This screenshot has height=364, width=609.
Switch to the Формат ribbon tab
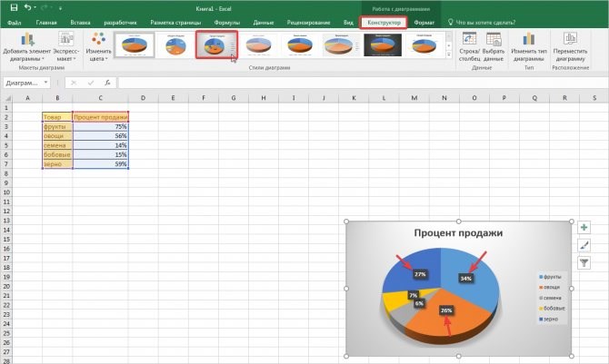[424, 23]
